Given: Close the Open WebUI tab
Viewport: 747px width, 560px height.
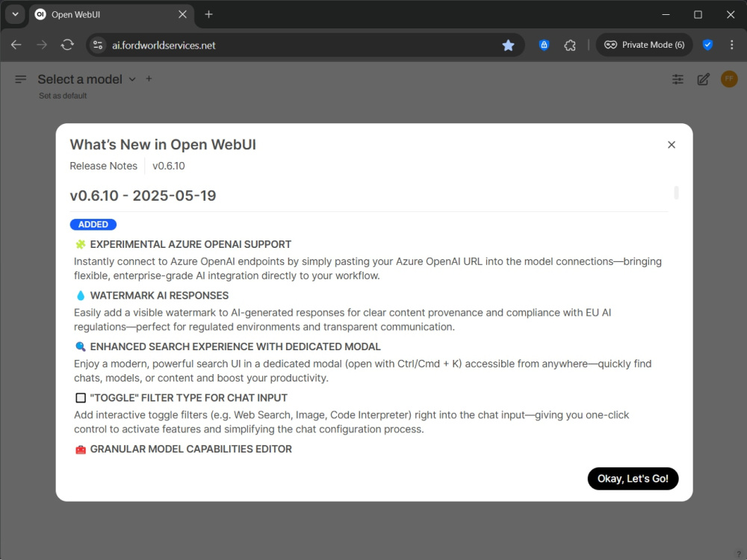Looking at the screenshot, I should point(182,14).
